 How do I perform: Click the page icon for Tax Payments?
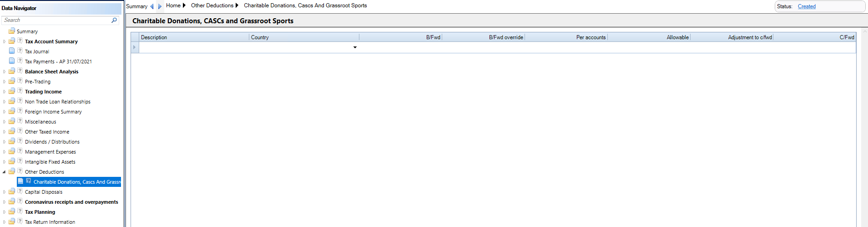(x=12, y=61)
